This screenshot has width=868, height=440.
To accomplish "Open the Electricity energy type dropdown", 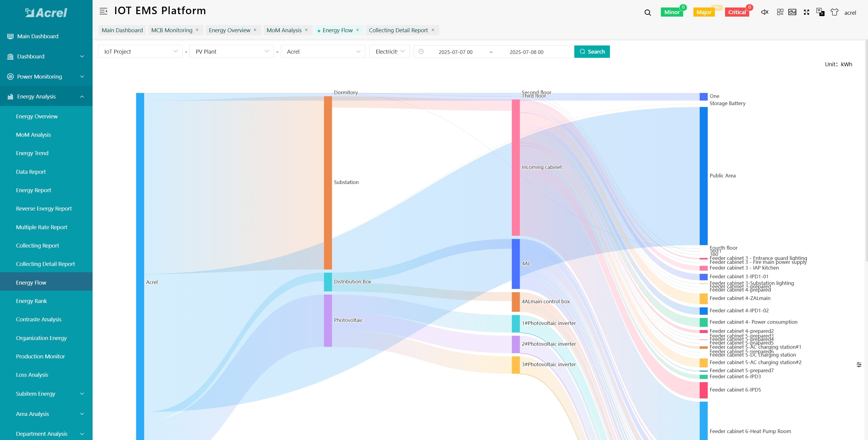I will (389, 51).
